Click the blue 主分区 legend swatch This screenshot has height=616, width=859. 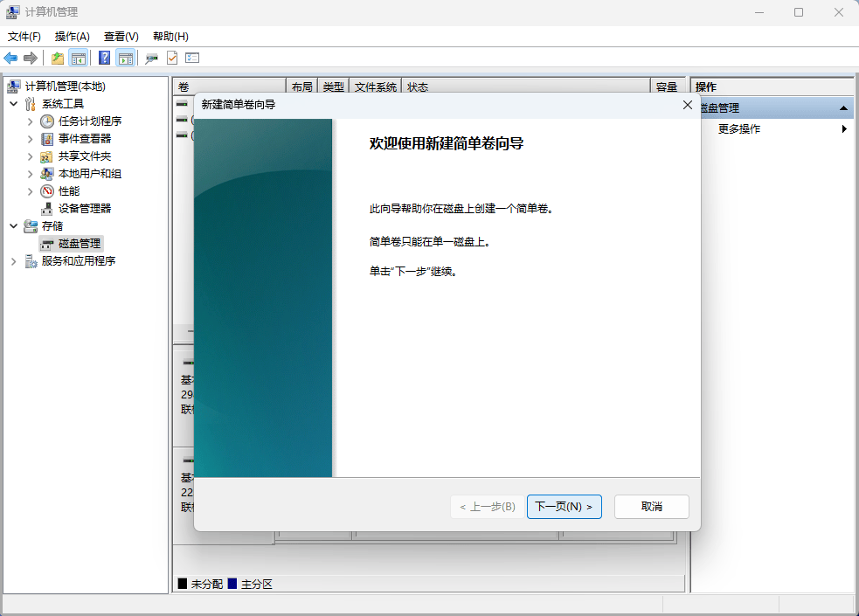click(x=232, y=584)
